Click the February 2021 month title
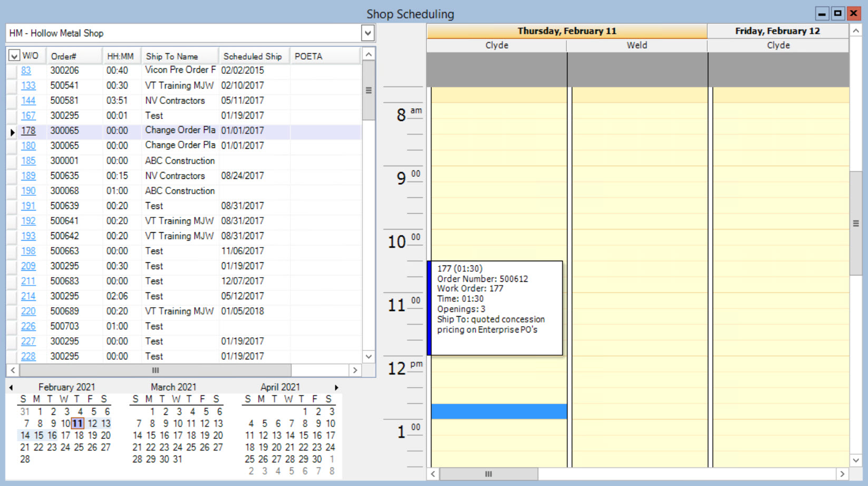This screenshot has width=868, height=486. [66, 387]
